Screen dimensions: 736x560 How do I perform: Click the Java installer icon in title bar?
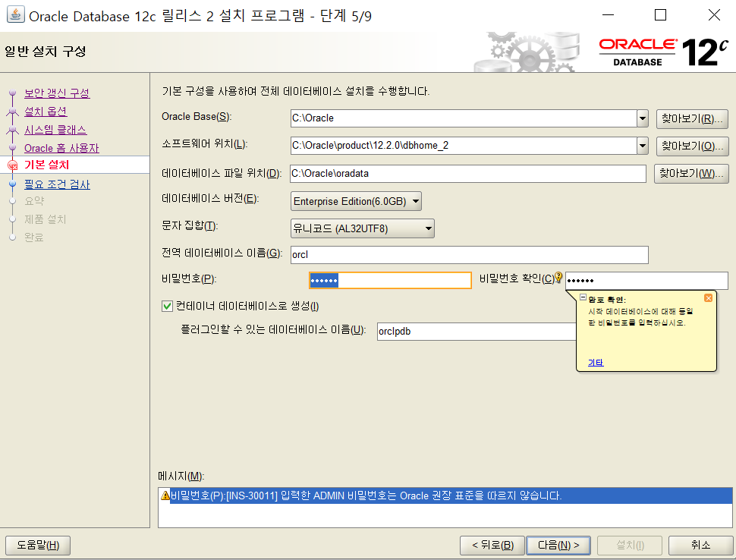coord(15,15)
